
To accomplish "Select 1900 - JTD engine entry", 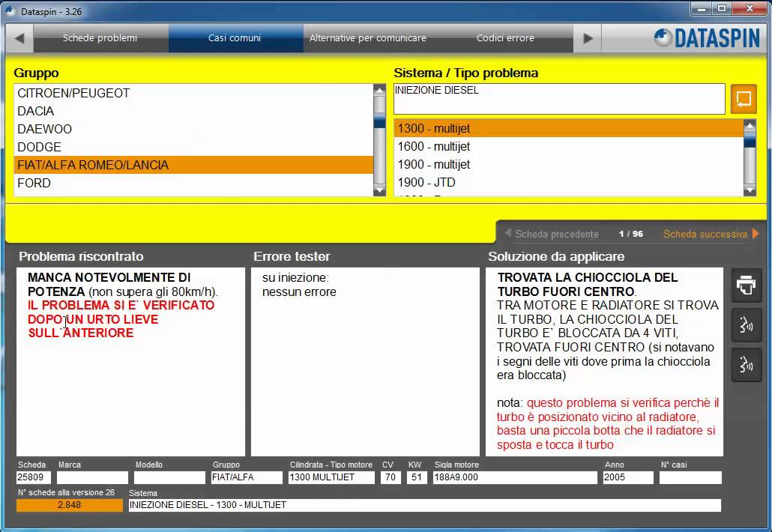I will pyautogui.click(x=569, y=183).
